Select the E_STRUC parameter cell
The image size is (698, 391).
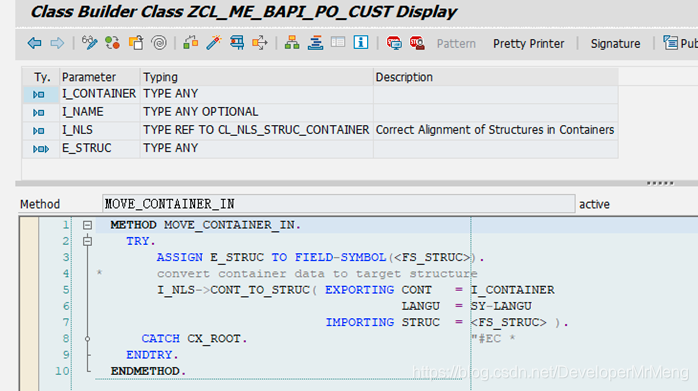coord(100,148)
